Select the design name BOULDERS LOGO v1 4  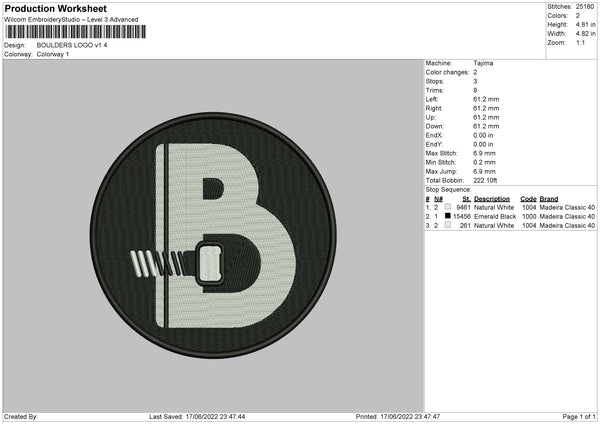pyautogui.click(x=72, y=45)
